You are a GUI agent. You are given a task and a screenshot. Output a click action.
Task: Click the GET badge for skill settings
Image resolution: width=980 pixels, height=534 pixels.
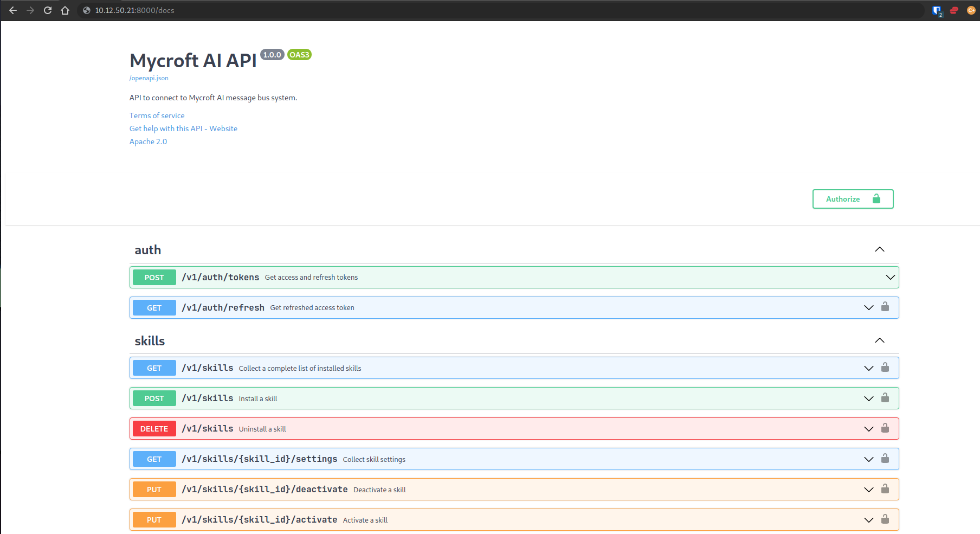[x=154, y=459]
